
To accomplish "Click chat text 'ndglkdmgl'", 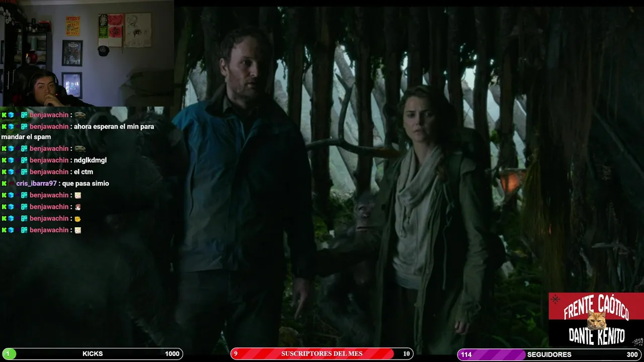I will tap(90, 160).
